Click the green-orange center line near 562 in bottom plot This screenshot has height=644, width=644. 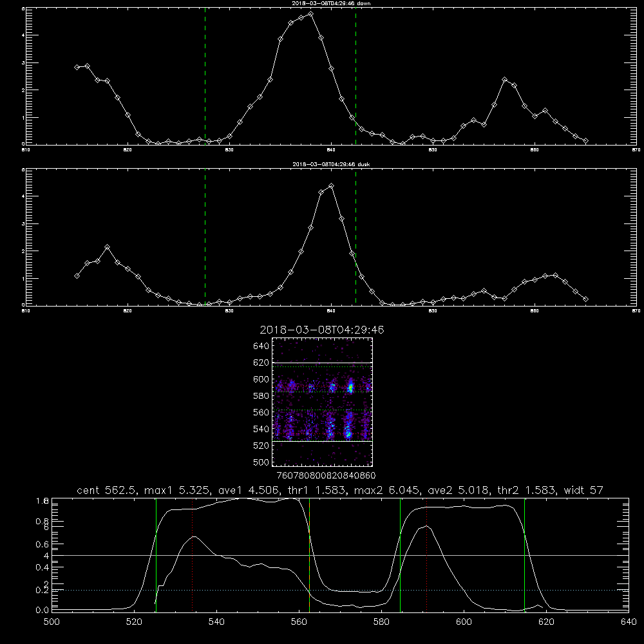309,555
